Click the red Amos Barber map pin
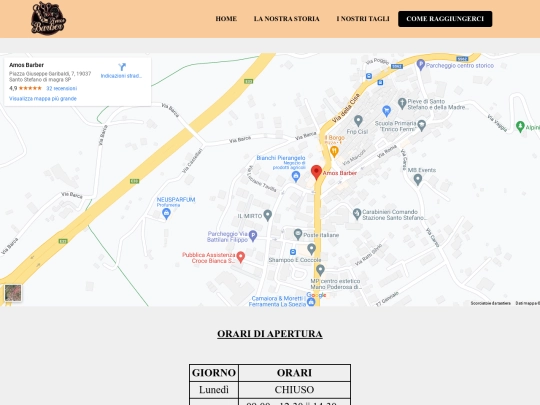This screenshot has height=405, width=540. pos(316,172)
